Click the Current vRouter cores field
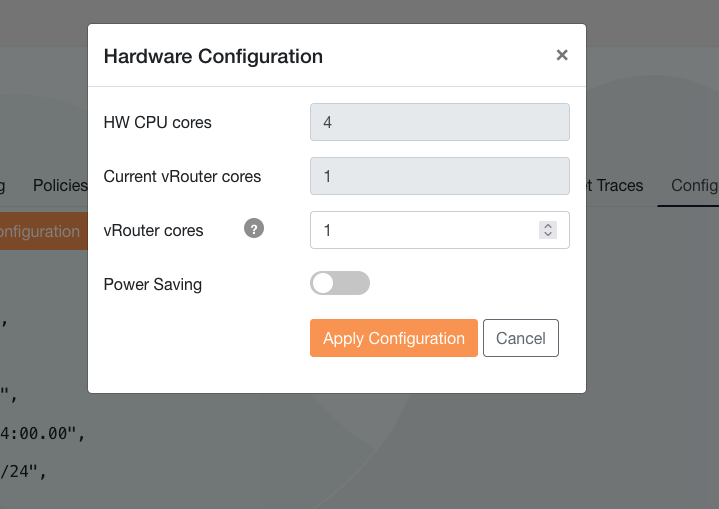Image resolution: width=719 pixels, height=509 pixels. pos(439,176)
